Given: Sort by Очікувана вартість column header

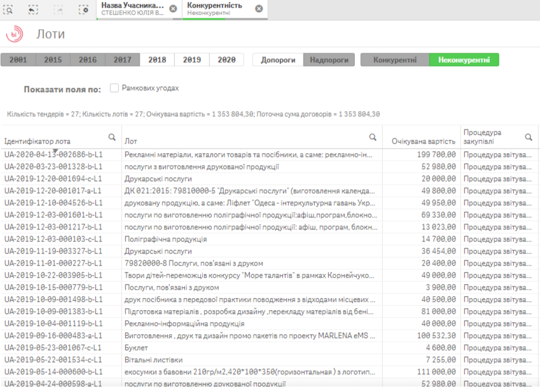Looking at the screenshot, I should coord(423,141).
